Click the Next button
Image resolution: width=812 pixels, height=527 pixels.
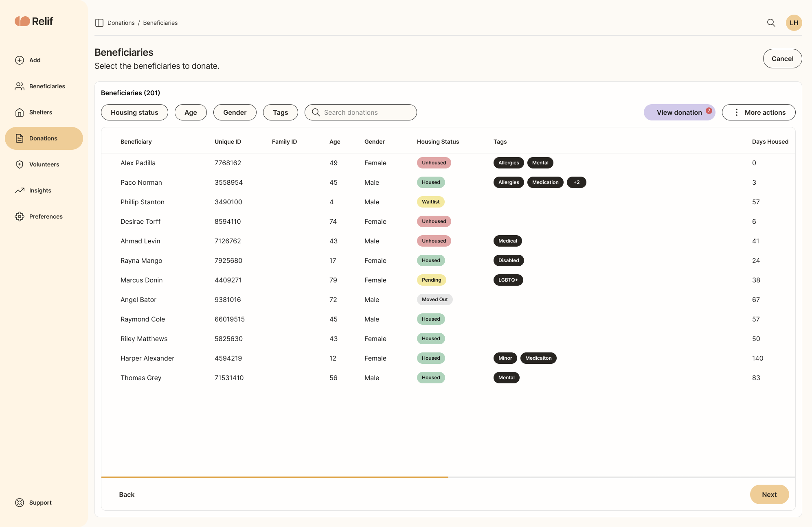pyautogui.click(x=769, y=494)
